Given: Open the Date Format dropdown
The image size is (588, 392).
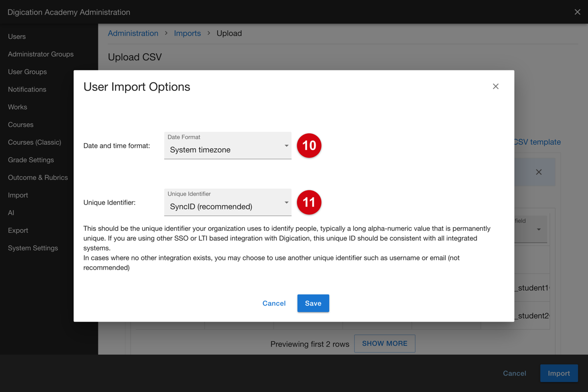Looking at the screenshot, I should pyautogui.click(x=228, y=146).
